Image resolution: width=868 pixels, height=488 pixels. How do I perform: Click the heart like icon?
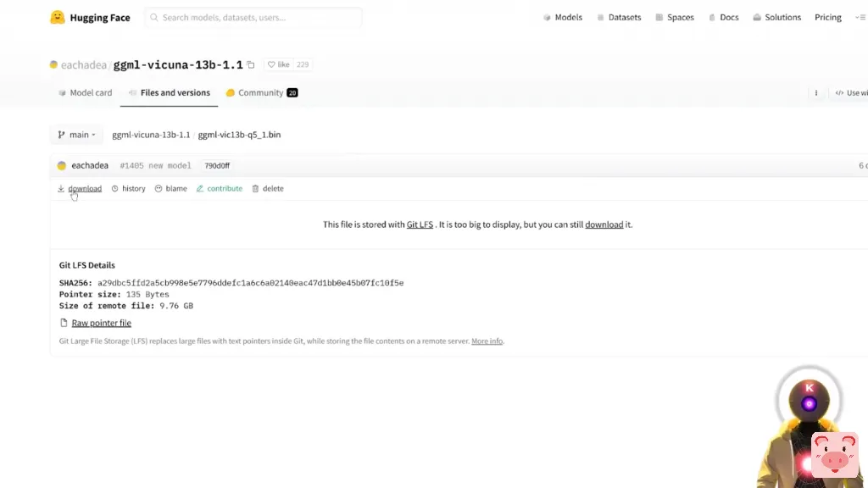click(x=271, y=64)
